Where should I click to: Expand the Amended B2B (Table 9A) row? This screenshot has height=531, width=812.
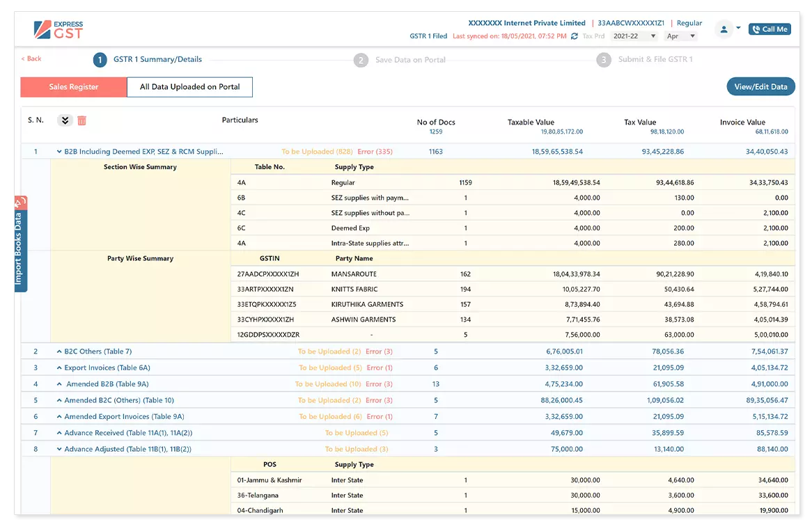(59, 384)
